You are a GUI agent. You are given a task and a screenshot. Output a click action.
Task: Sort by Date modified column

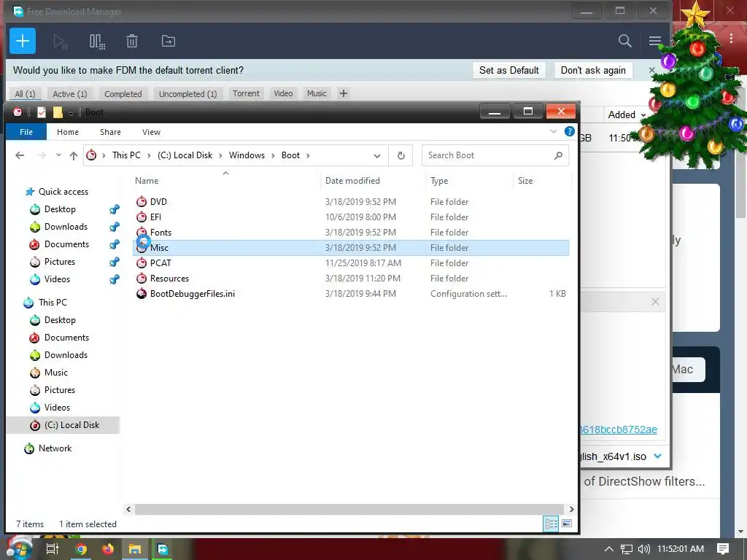352,181
